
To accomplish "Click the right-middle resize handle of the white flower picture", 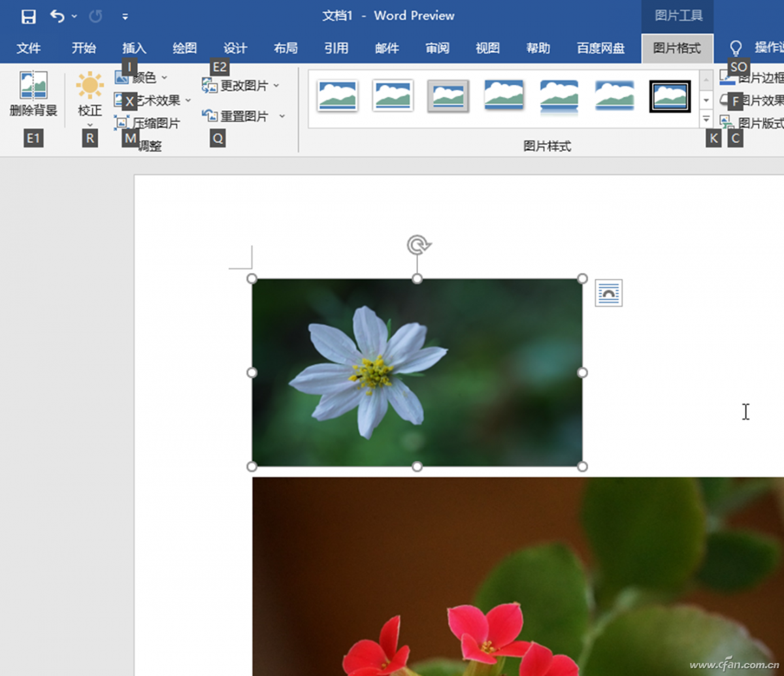I will pyautogui.click(x=583, y=372).
